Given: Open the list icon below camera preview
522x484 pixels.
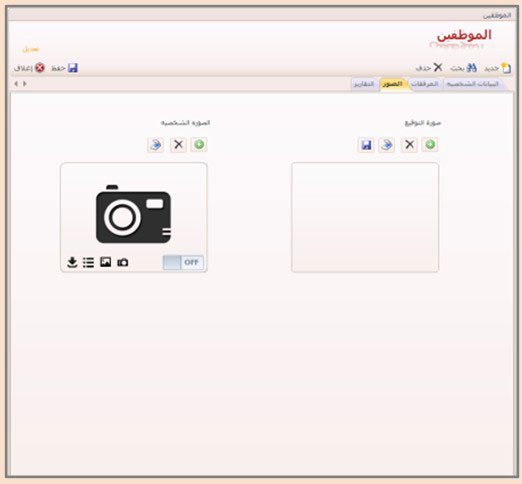Looking at the screenshot, I should pos(88,262).
